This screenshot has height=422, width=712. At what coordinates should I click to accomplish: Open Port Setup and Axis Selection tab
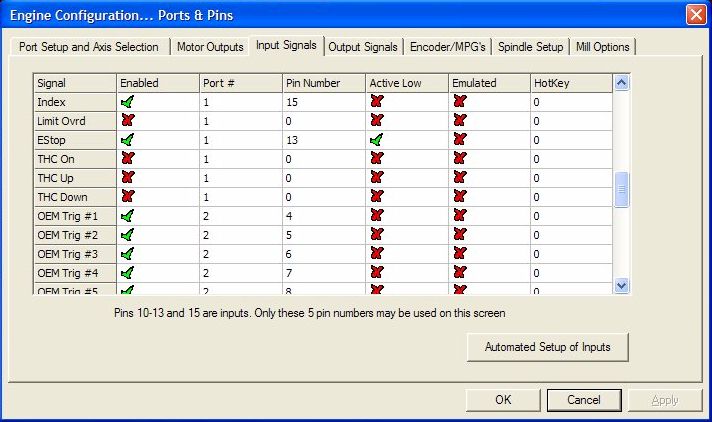(89, 47)
